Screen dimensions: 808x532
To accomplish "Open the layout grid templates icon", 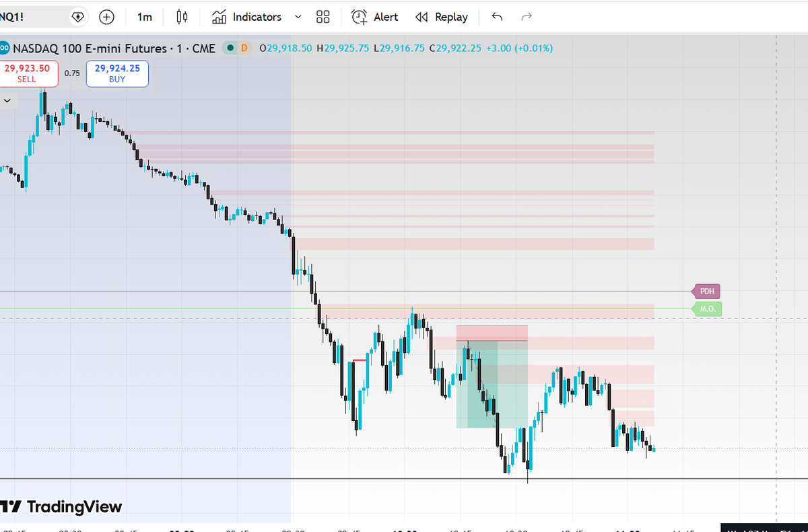I will [323, 17].
